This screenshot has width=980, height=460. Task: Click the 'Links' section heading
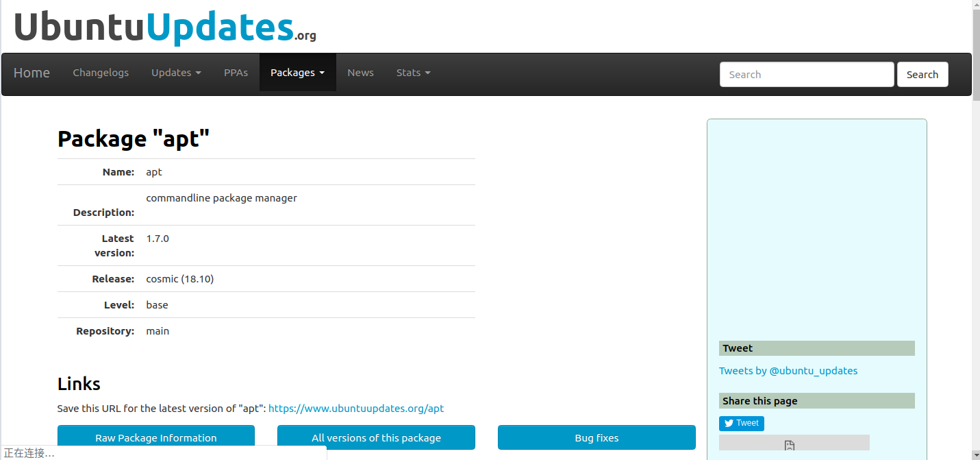[x=79, y=384]
